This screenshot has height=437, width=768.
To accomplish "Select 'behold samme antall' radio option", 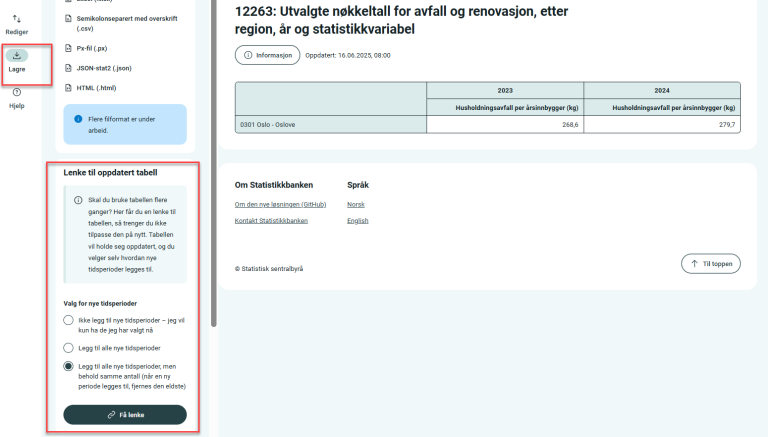I will tap(68, 366).
